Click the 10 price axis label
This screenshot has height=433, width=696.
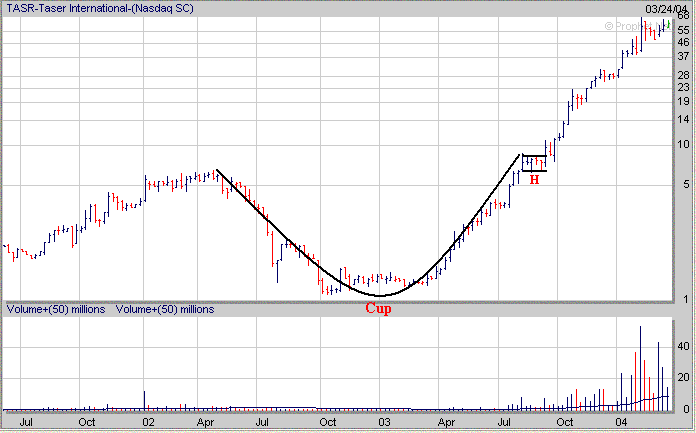[684, 144]
